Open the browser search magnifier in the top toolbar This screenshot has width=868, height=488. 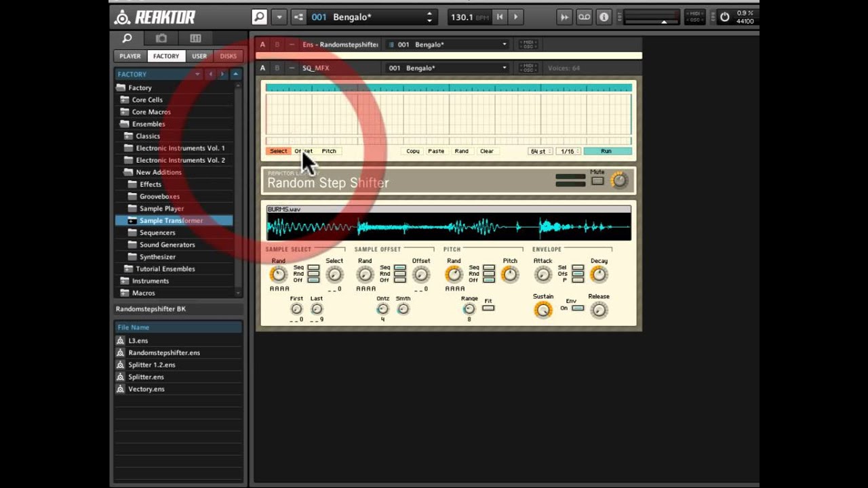pos(259,17)
